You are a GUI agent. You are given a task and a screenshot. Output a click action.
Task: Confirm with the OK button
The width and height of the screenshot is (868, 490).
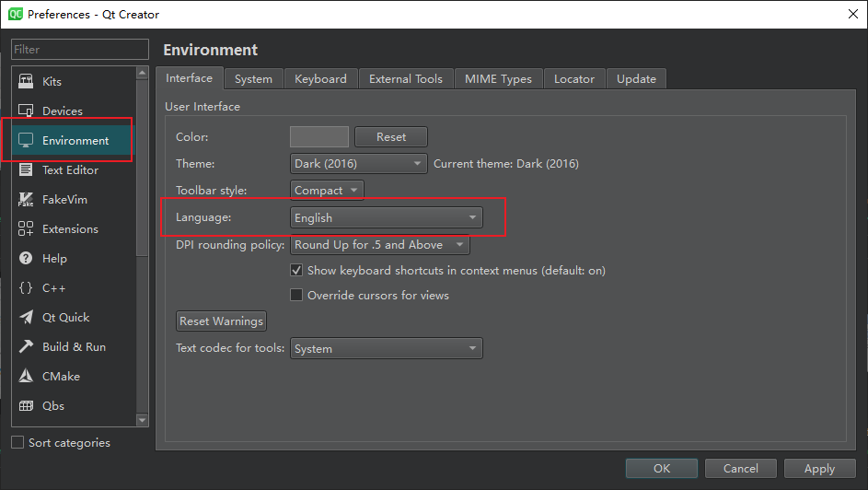tap(662, 469)
